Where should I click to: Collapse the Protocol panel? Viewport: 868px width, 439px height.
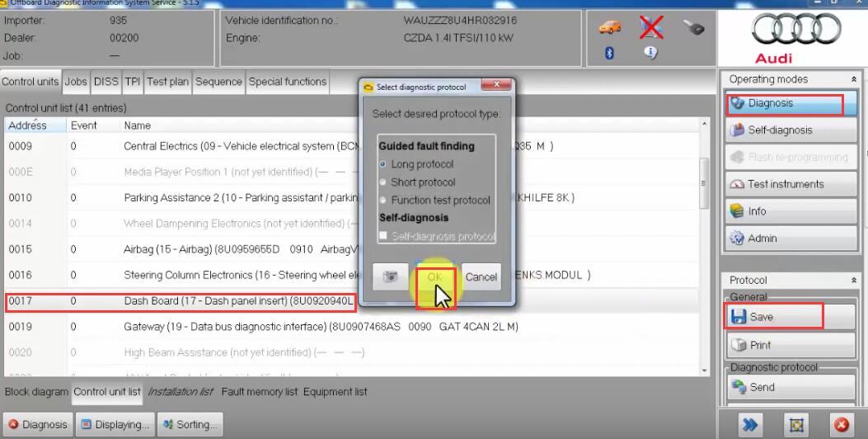[854, 281]
